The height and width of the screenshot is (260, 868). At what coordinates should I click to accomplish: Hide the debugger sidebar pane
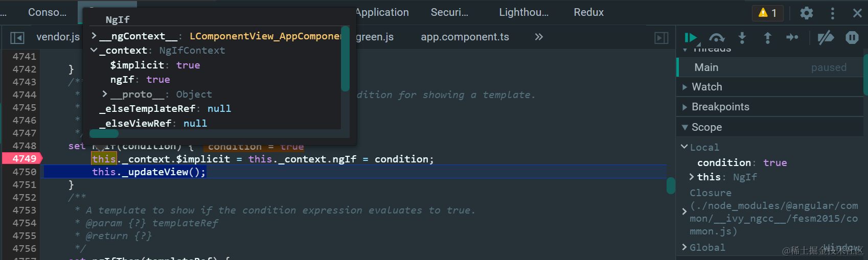click(661, 37)
